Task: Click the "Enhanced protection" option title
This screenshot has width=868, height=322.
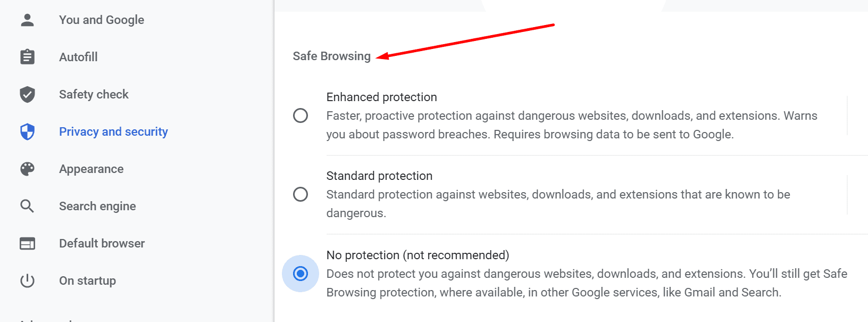Action: click(381, 97)
